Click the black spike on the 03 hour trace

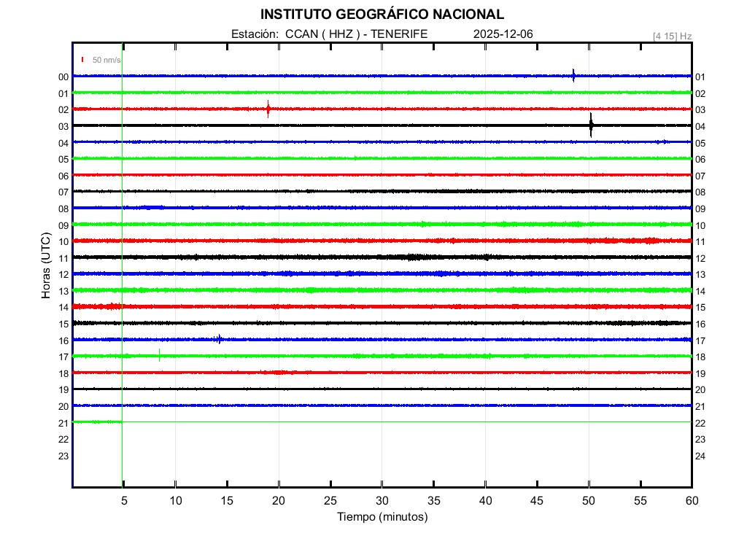point(591,125)
